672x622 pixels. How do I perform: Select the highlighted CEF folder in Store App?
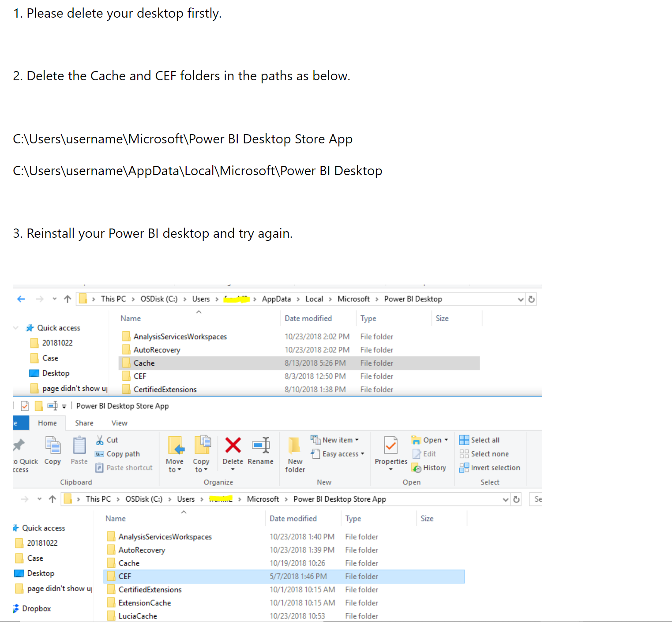(x=284, y=577)
